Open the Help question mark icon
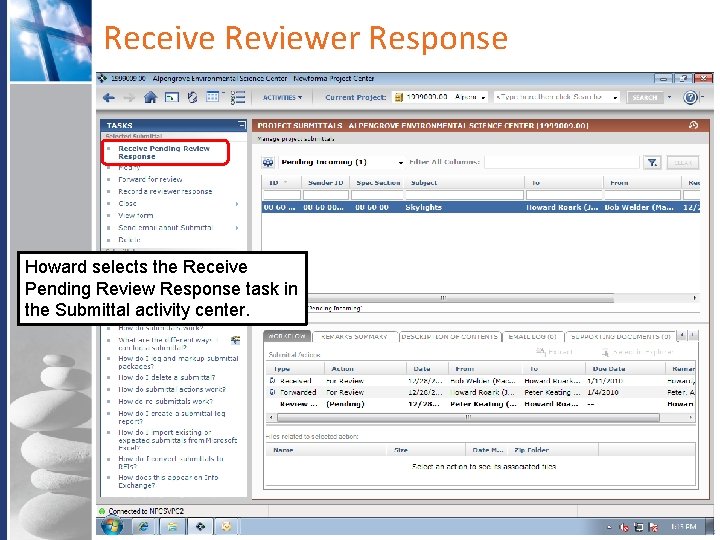Viewport: 720px width, 540px height. (690, 97)
